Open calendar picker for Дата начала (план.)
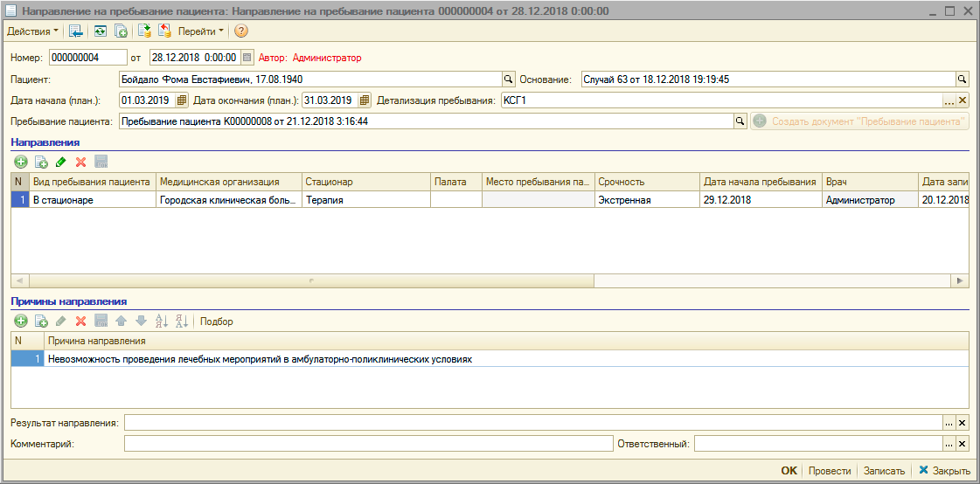This screenshot has width=980, height=484. click(x=182, y=100)
